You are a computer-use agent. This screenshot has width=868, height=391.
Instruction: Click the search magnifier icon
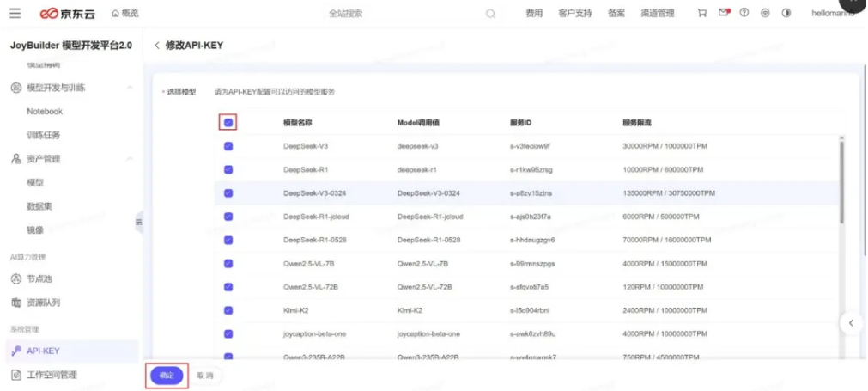click(490, 14)
